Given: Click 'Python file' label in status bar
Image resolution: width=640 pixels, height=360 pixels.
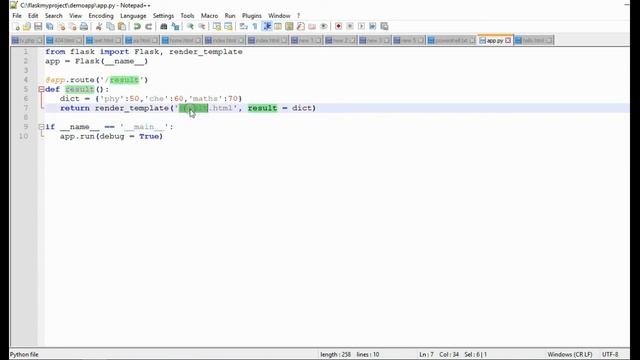Looking at the screenshot, I should (24, 354).
